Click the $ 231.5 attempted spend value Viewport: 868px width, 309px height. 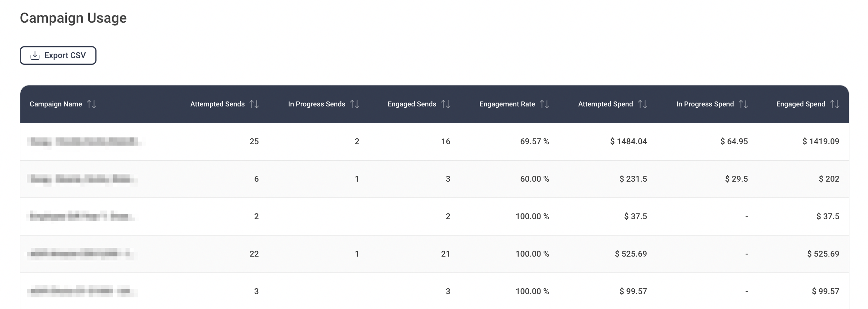(633, 179)
